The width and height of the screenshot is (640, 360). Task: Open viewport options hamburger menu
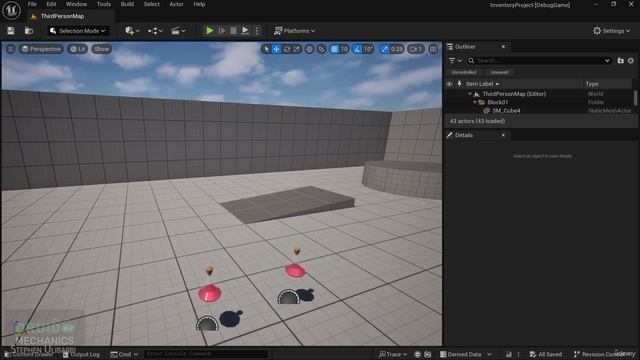[x=11, y=49]
